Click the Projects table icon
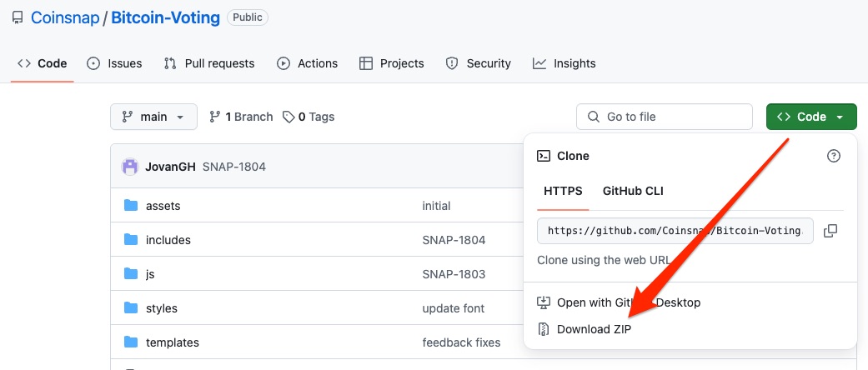The width and height of the screenshot is (868, 370). [x=366, y=63]
